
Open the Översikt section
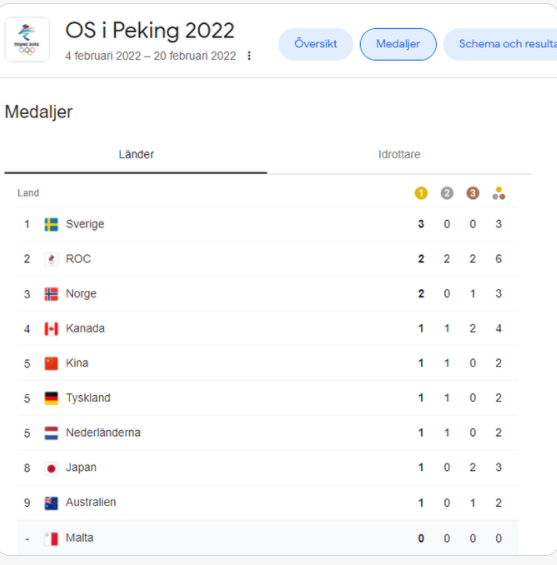316,44
